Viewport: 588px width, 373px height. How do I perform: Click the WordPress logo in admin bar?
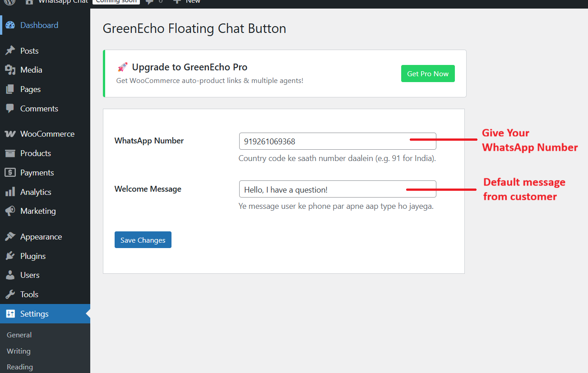(10, 2)
